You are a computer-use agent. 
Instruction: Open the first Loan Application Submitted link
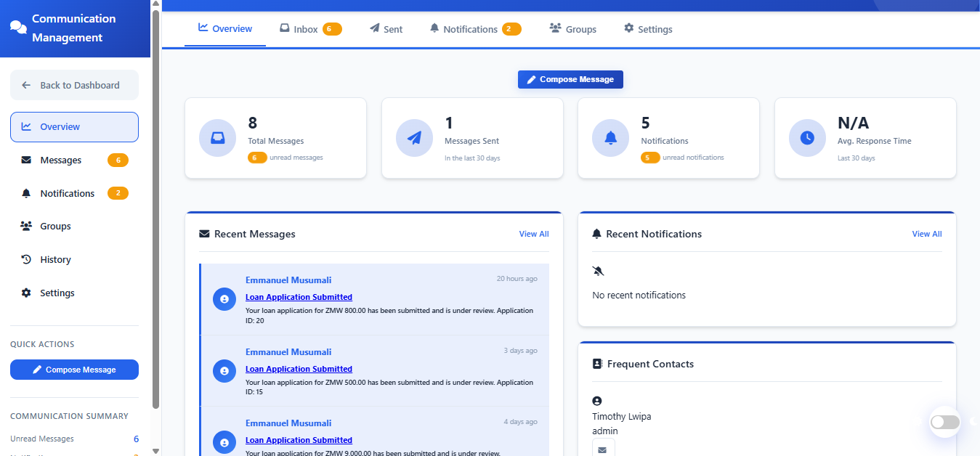pyautogui.click(x=299, y=297)
